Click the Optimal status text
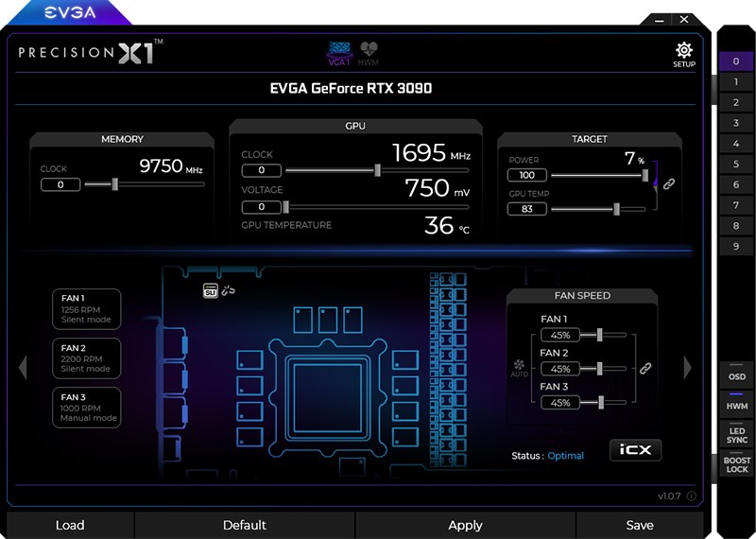Screen dimensions: 756x539 click(565, 456)
